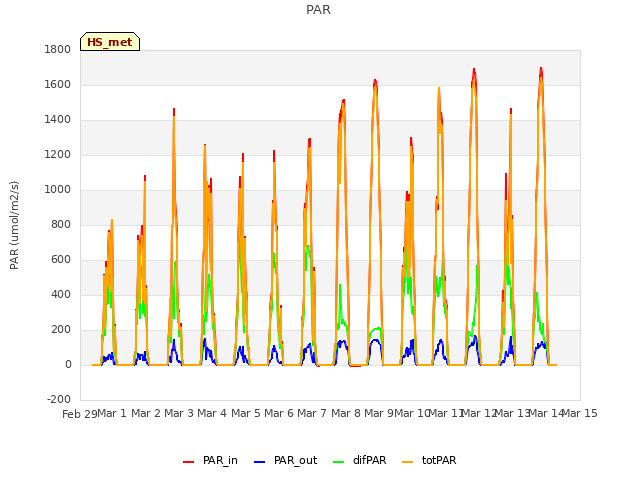Image resolution: width=640 pixels, height=480 pixels.
Task: Click the Feb 29 x-axis label
Action: (80, 414)
